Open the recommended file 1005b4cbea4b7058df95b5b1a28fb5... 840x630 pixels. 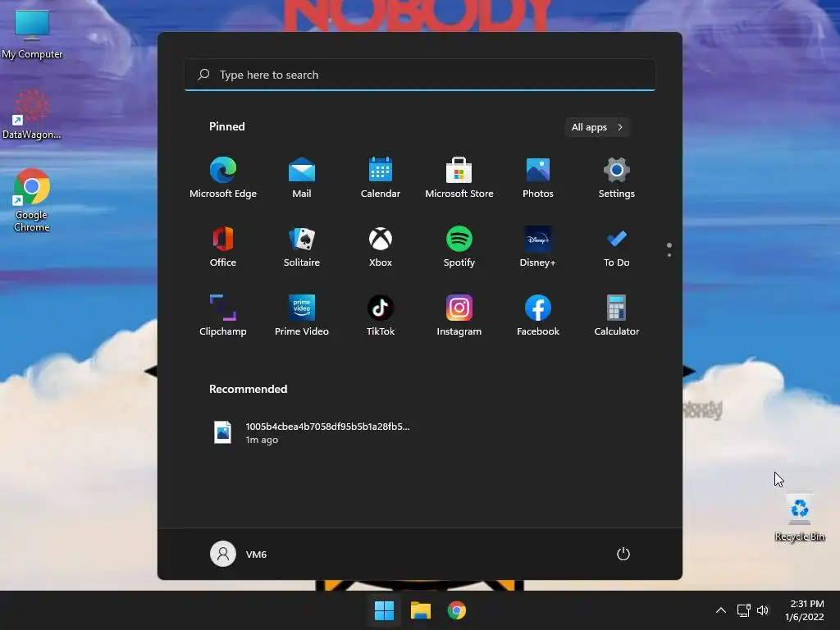pyautogui.click(x=311, y=433)
